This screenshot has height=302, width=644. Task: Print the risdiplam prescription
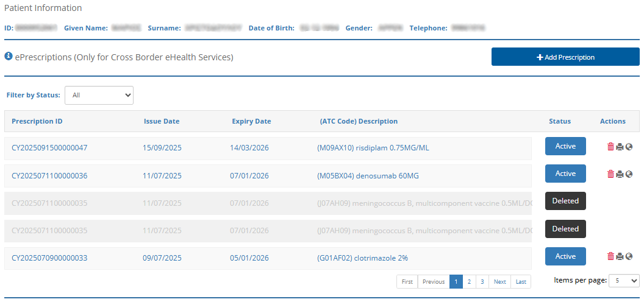pos(620,147)
